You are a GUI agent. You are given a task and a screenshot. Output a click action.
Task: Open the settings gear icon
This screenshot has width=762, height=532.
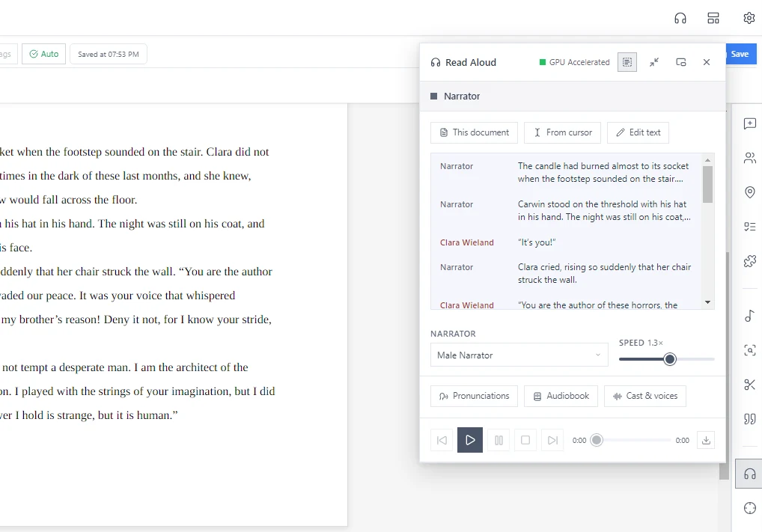[749, 18]
